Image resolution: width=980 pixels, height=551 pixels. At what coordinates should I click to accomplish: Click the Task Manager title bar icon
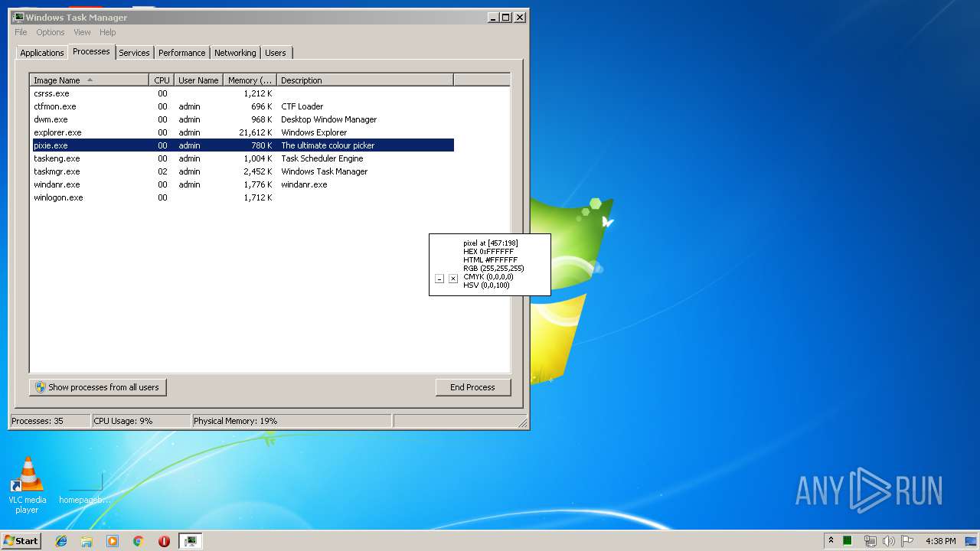18,17
